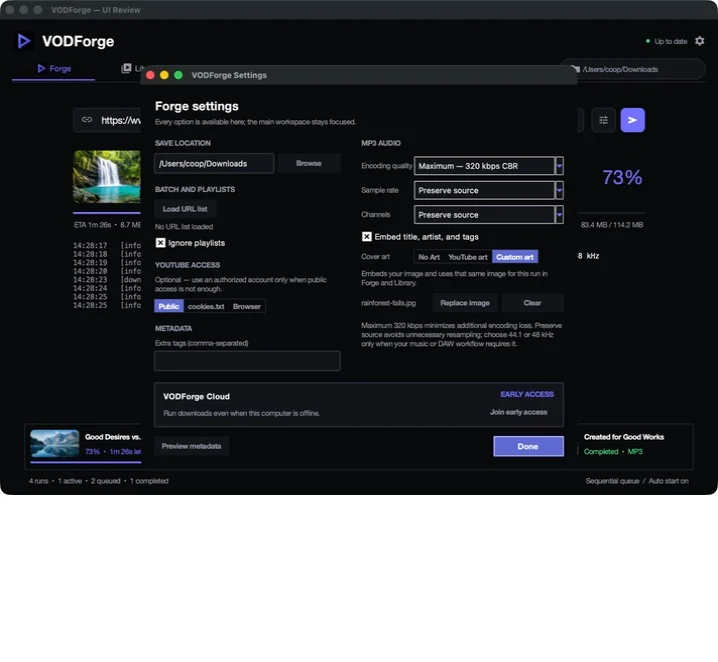Image resolution: width=718 pixels, height=662 pixels.
Task: Click the link icon in URL field
Action: [x=87, y=120]
